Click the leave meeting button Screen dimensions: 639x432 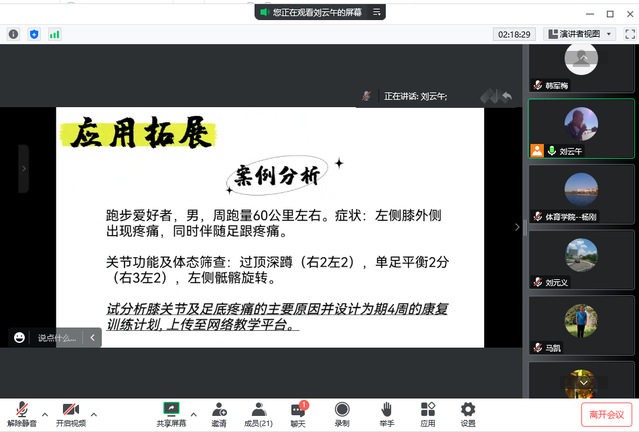pyautogui.click(x=606, y=414)
